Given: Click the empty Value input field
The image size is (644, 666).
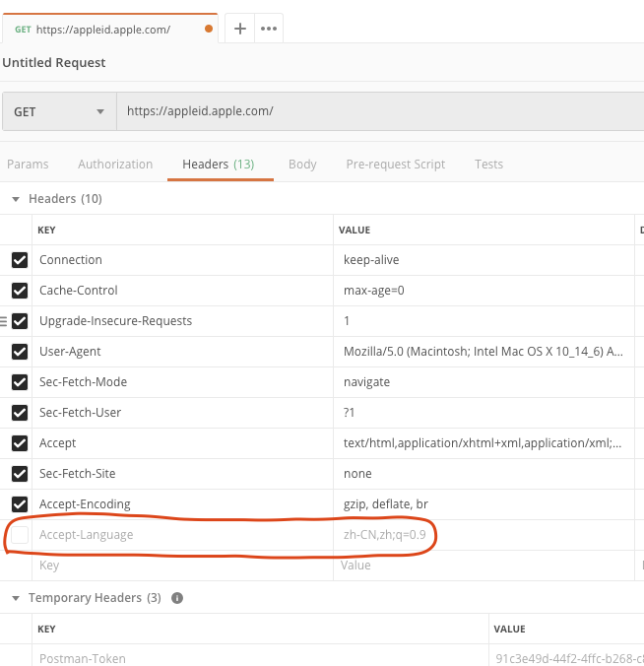Looking at the screenshot, I should coord(483,566).
